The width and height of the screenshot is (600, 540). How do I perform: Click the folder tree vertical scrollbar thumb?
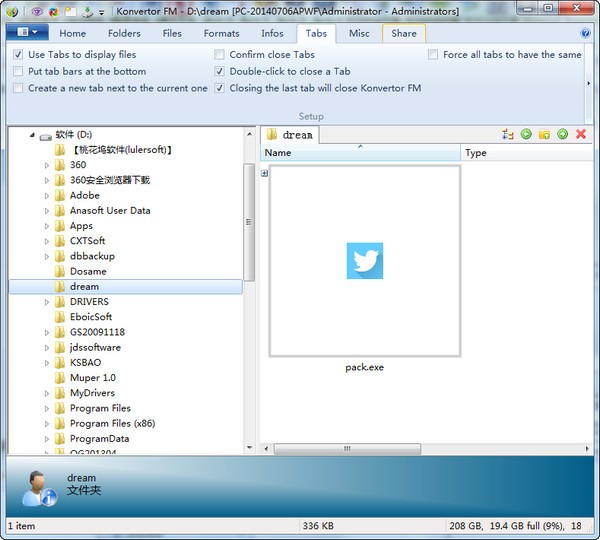pyautogui.click(x=249, y=222)
